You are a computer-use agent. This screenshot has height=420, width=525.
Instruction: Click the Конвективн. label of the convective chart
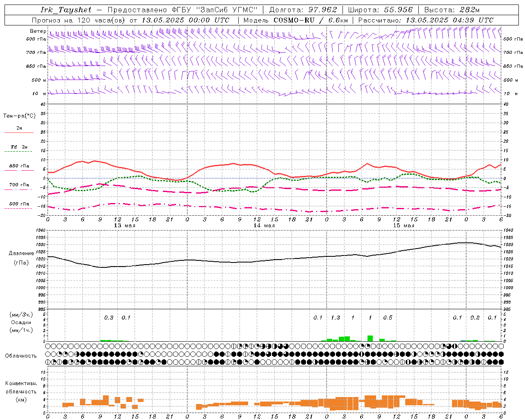21,384
